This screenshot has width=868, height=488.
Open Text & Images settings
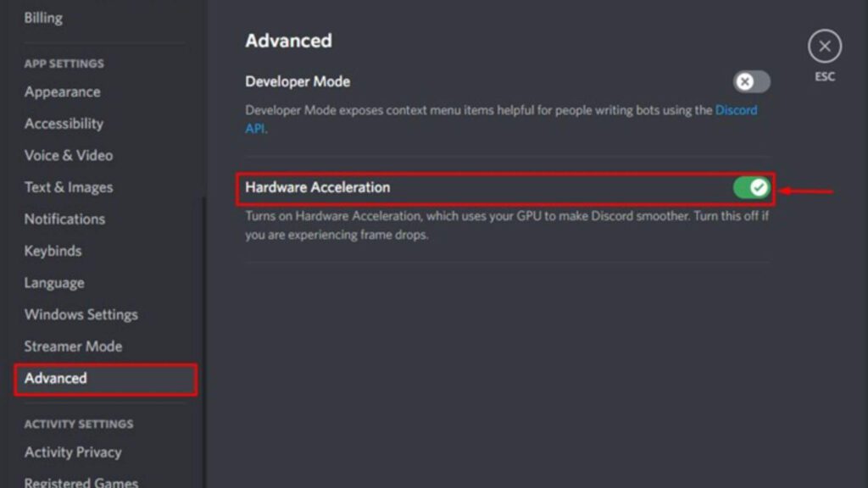coord(68,186)
